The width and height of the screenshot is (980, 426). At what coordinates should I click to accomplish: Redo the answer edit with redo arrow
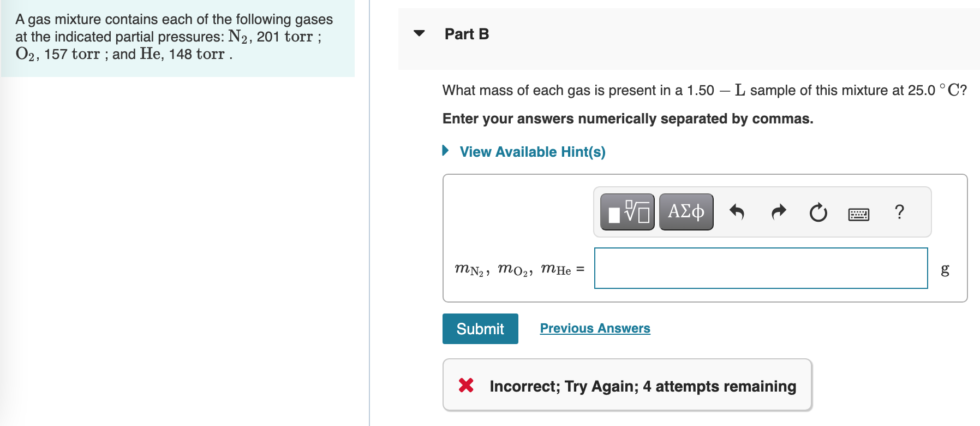click(778, 212)
